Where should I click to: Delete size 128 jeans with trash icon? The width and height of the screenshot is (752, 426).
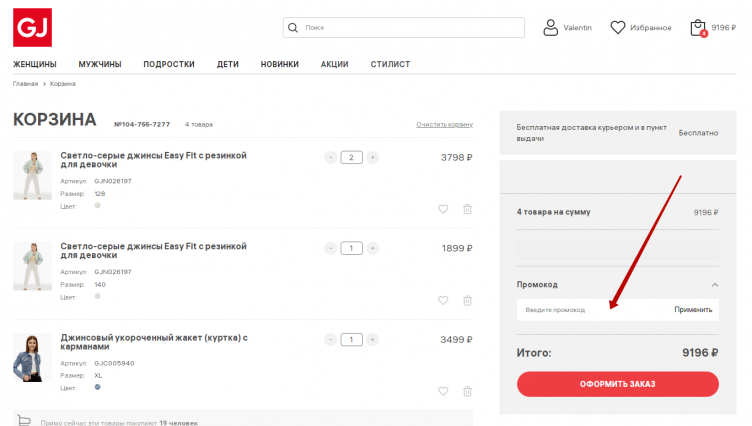point(467,209)
